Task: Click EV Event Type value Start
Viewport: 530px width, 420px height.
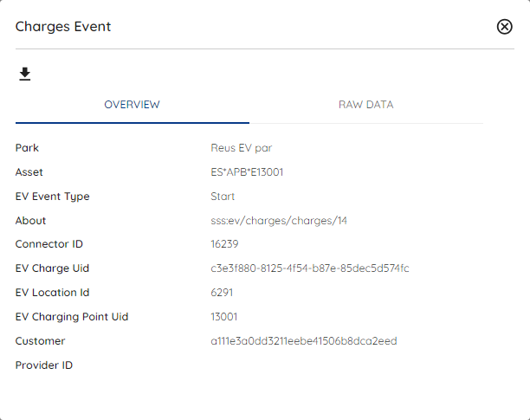Action: (223, 197)
